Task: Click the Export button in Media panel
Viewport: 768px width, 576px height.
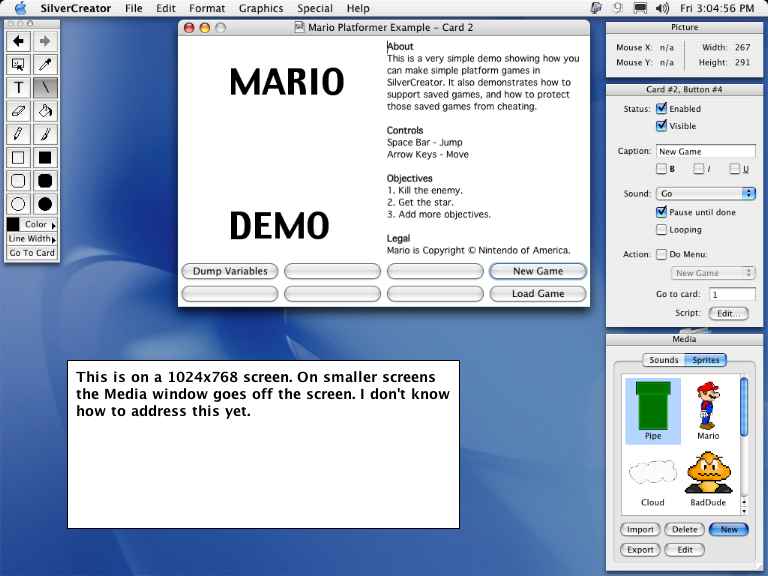Action: (640, 550)
